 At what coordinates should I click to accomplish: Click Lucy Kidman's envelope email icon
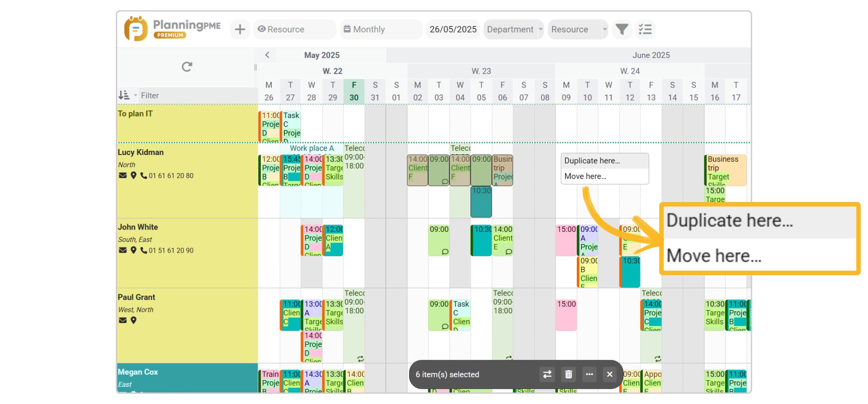pyautogui.click(x=123, y=175)
